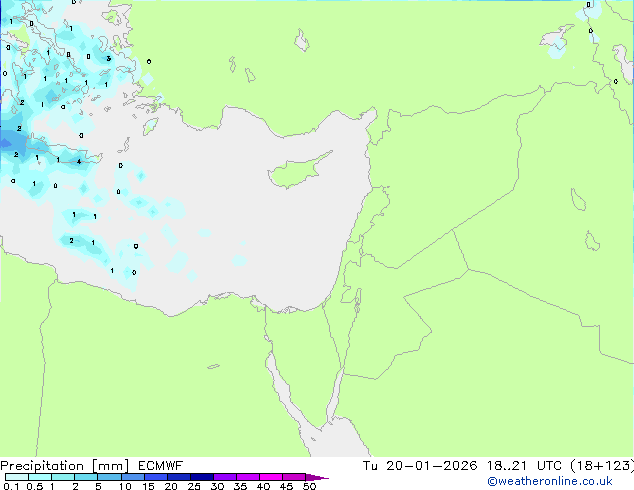Select the 30–35 mm purple legend swatch
This screenshot has height=490, width=634.
225,477
